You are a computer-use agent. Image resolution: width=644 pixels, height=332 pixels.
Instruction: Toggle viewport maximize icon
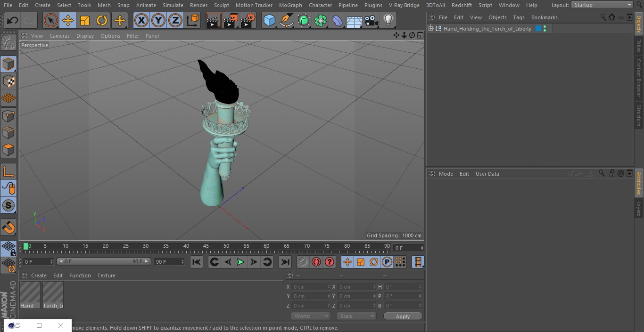[420, 35]
